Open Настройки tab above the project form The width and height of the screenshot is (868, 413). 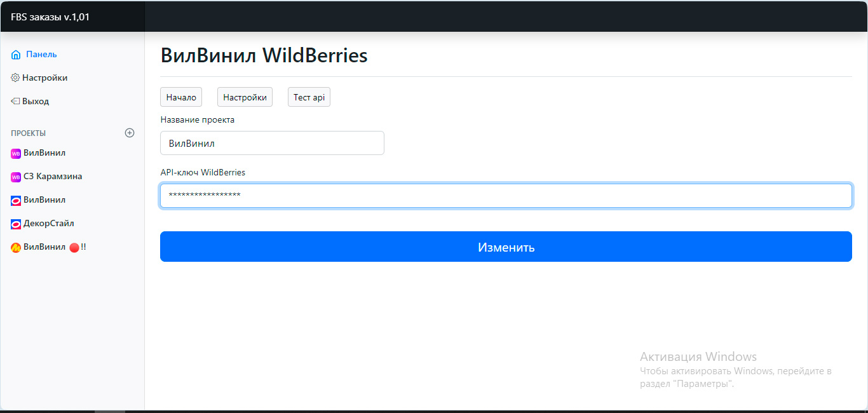[245, 97]
